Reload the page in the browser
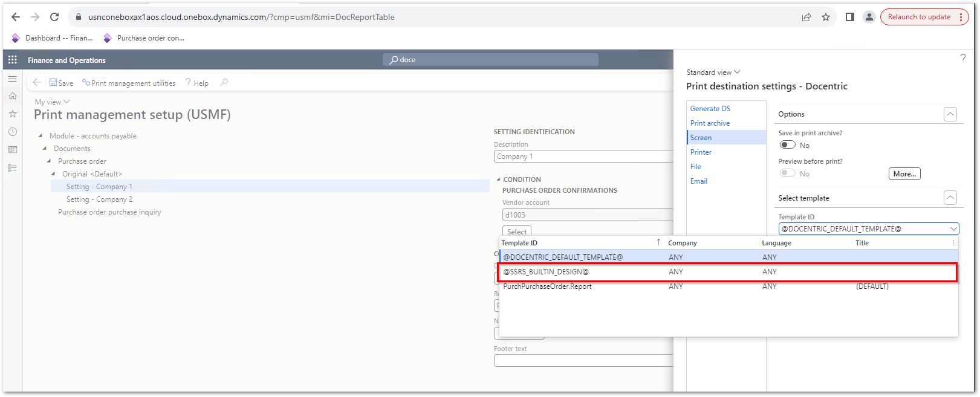 pyautogui.click(x=54, y=17)
